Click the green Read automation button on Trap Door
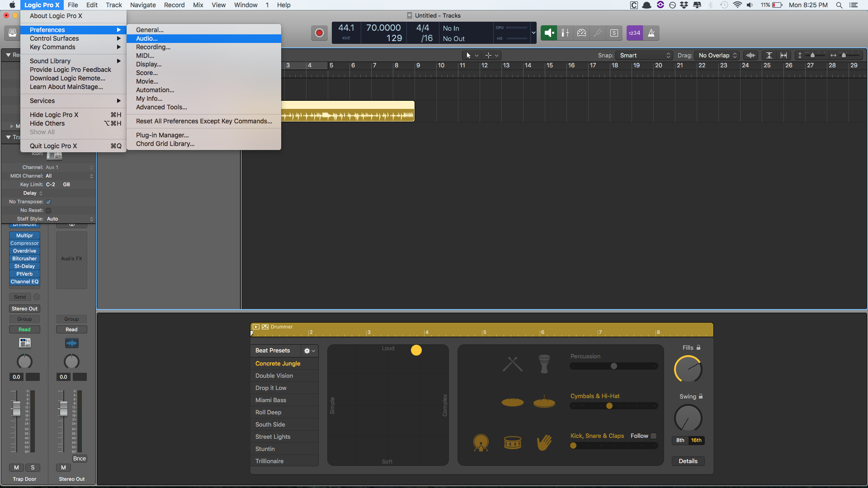868x488 pixels. click(x=24, y=330)
